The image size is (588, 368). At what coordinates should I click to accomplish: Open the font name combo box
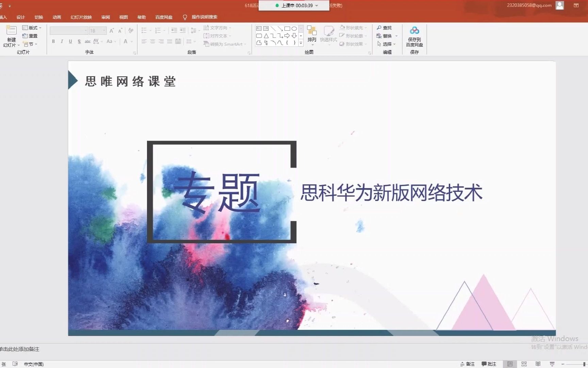[x=69, y=31]
